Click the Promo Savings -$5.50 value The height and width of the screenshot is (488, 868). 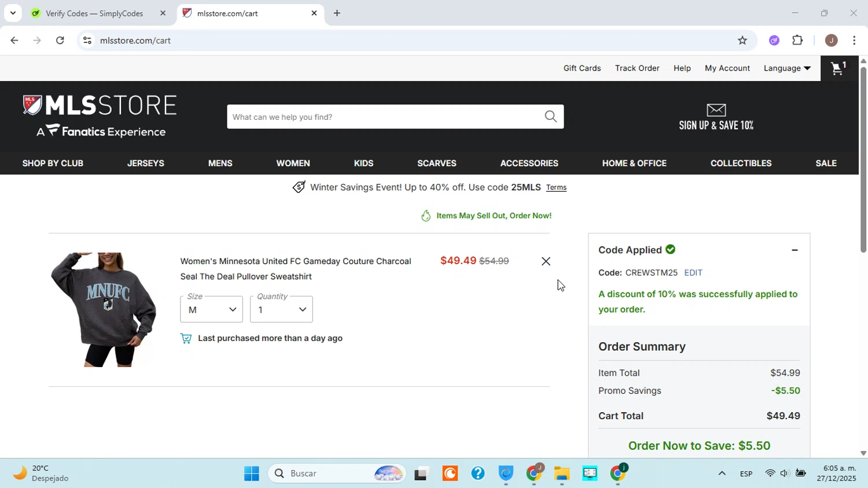(x=786, y=391)
